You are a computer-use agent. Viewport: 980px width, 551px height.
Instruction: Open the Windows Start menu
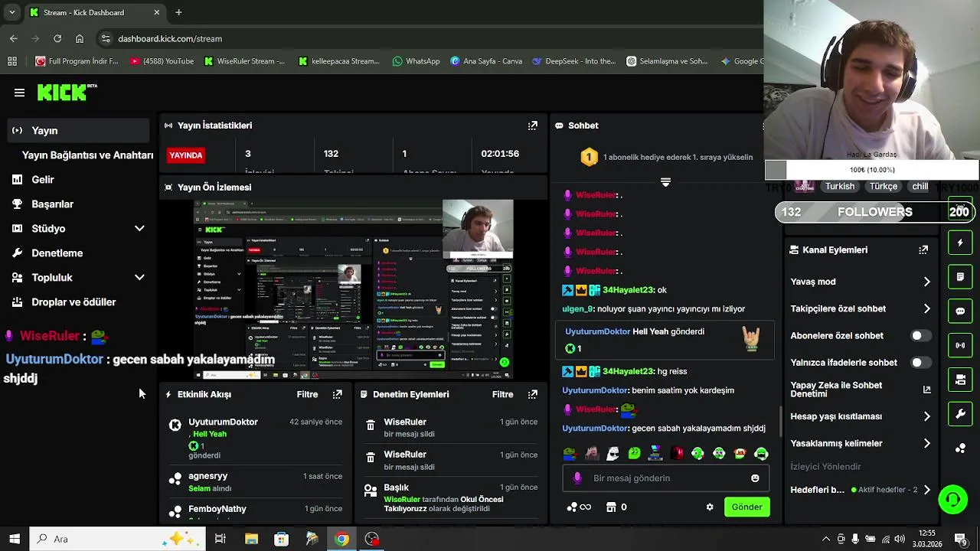[x=15, y=540]
